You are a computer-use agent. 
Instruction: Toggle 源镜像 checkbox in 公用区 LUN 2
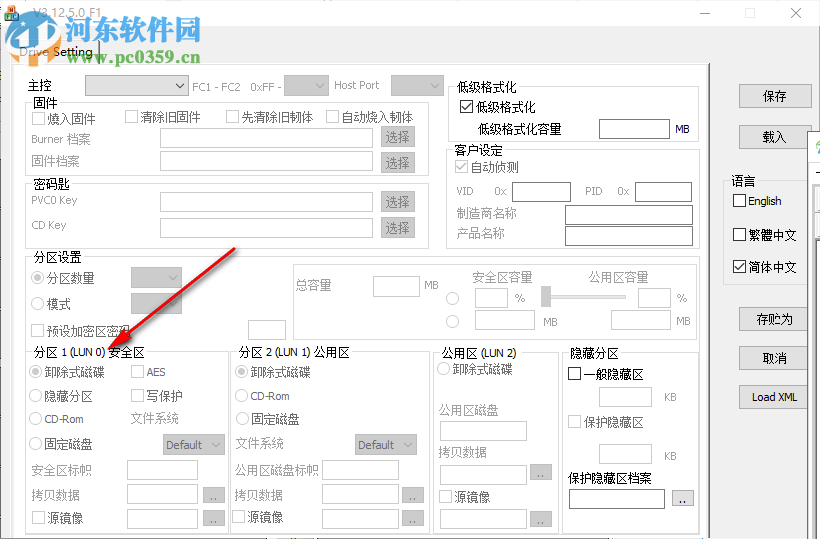point(446,496)
